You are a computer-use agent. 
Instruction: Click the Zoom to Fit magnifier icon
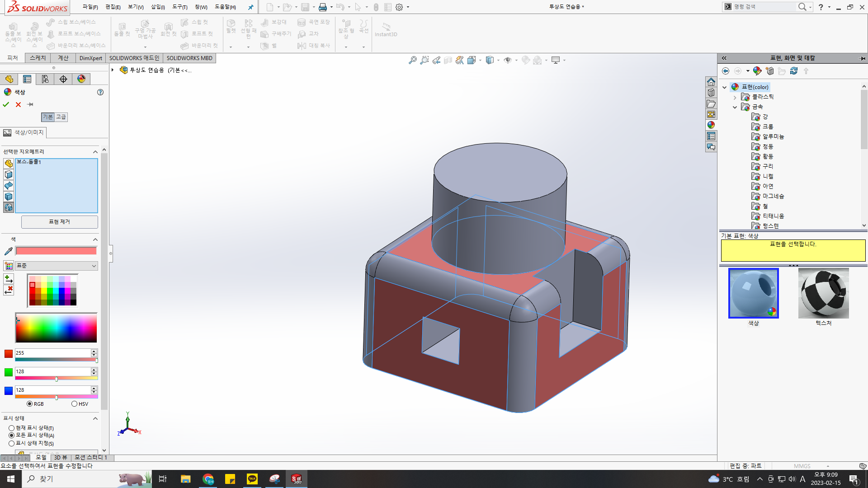point(412,60)
